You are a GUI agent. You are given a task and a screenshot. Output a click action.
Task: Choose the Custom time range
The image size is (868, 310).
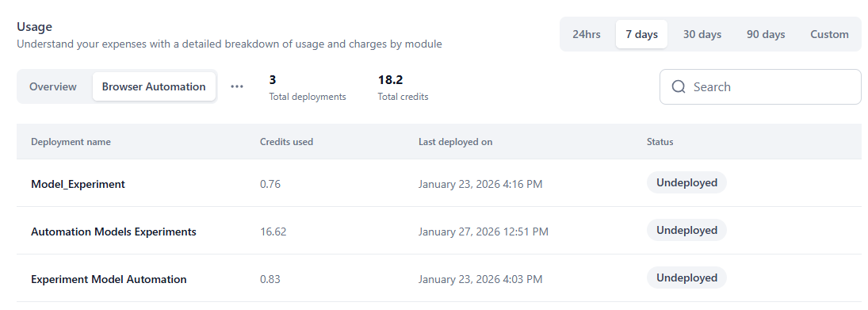(x=829, y=34)
